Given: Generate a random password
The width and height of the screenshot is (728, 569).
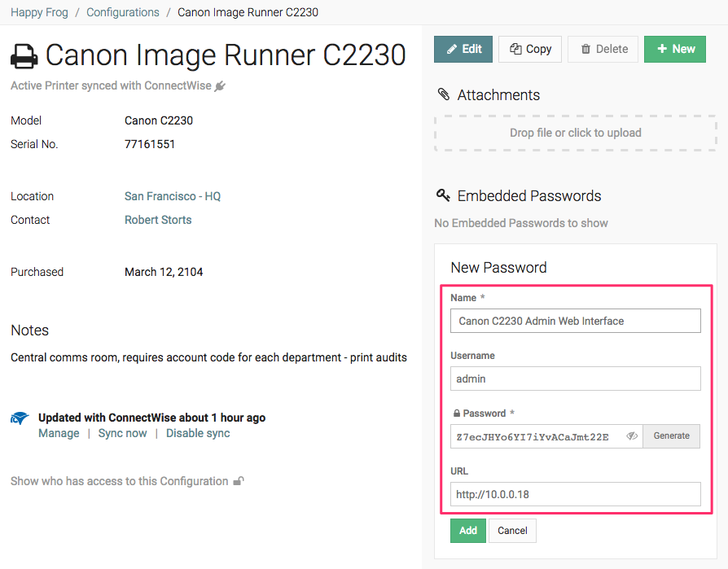Looking at the screenshot, I should point(671,436).
